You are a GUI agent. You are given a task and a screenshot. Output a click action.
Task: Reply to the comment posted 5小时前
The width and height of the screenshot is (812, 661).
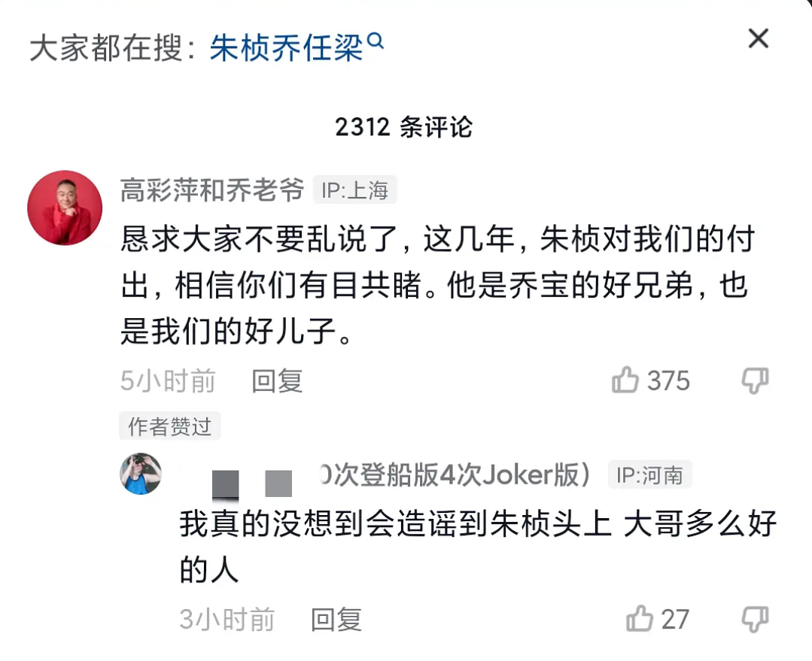277,381
